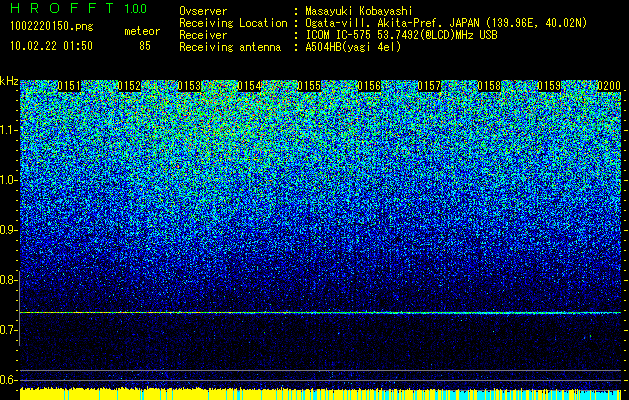Click the kHz axis unit label
Viewport: 629px width, 400px height.
click(x=9, y=81)
